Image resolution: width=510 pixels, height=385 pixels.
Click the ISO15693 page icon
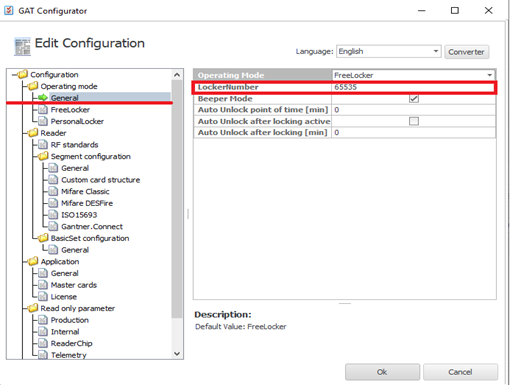(53, 215)
